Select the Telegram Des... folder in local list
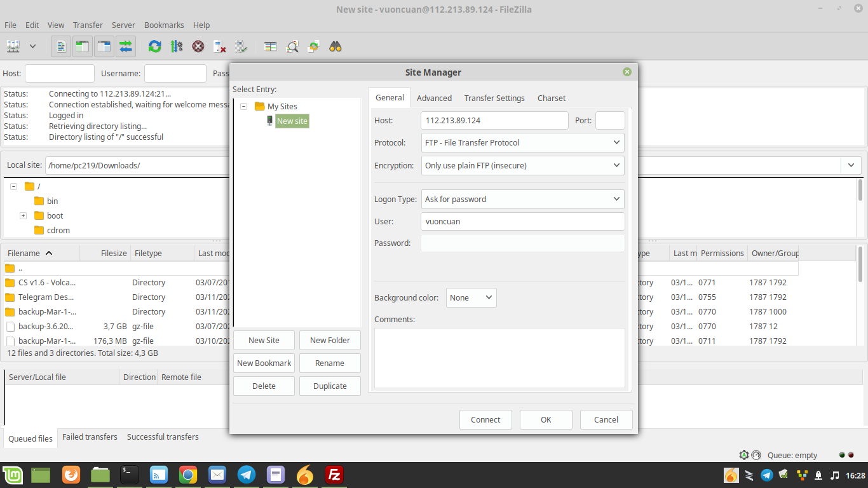The height and width of the screenshot is (488, 868). pyautogui.click(x=47, y=297)
